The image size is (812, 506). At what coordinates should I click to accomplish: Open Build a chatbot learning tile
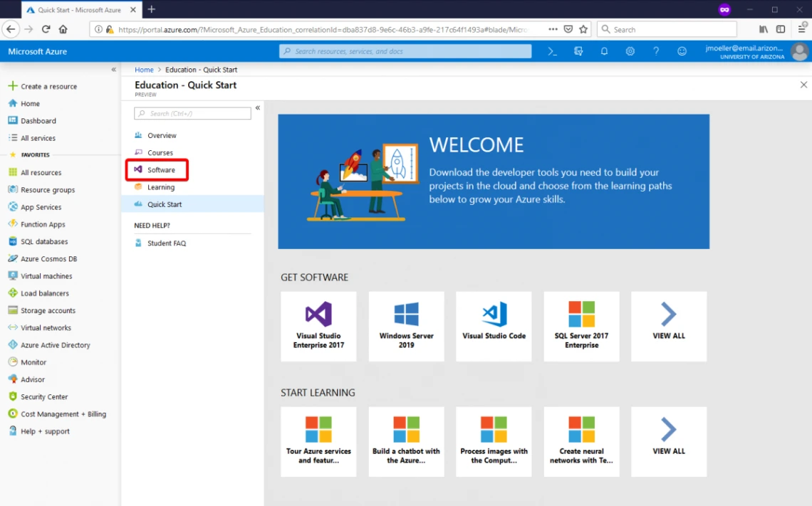coord(406,441)
